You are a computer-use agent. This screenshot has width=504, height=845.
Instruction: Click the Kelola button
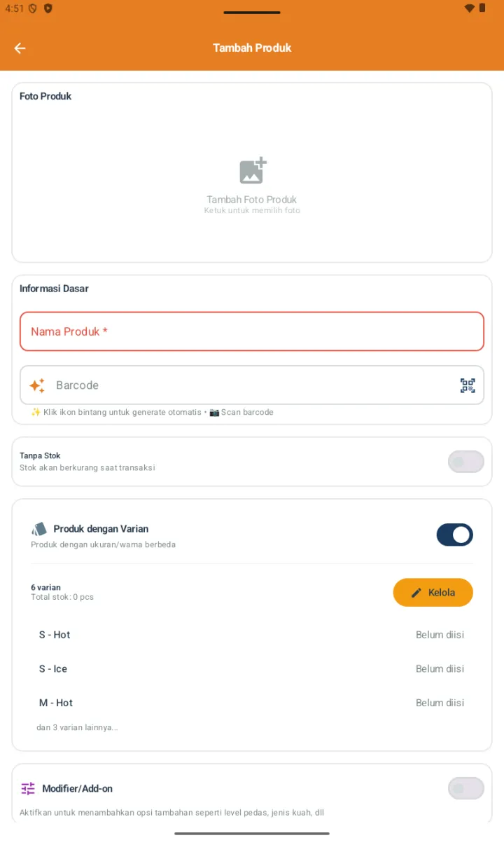pos(433,593)
